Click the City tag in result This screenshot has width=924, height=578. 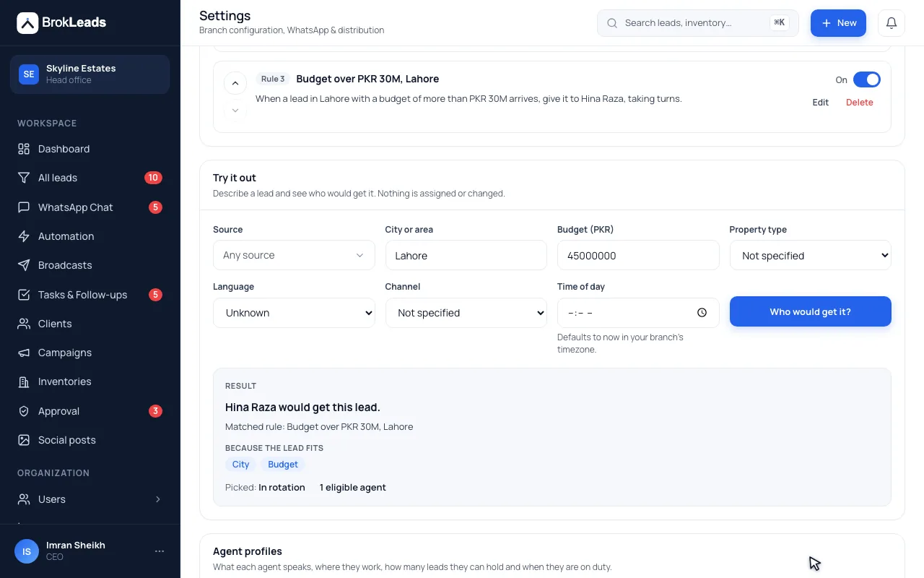click(241, 465)
